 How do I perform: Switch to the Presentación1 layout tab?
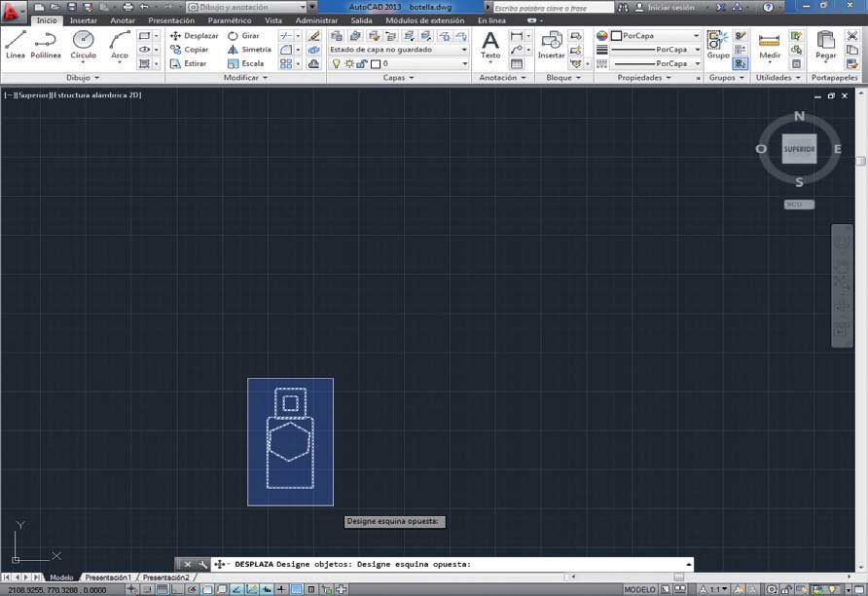(x=107, y=577)
